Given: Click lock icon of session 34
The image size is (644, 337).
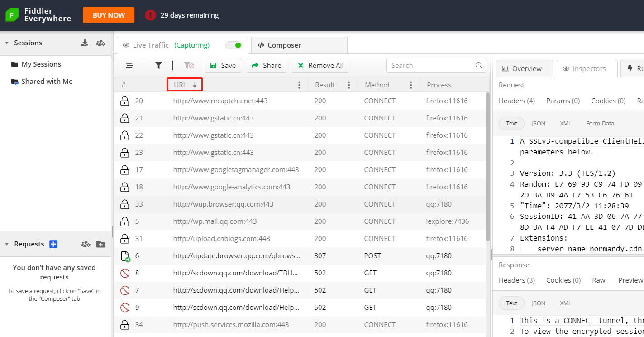Looking at the screenshot, I should pyautogui.click(x=124, y=325).
